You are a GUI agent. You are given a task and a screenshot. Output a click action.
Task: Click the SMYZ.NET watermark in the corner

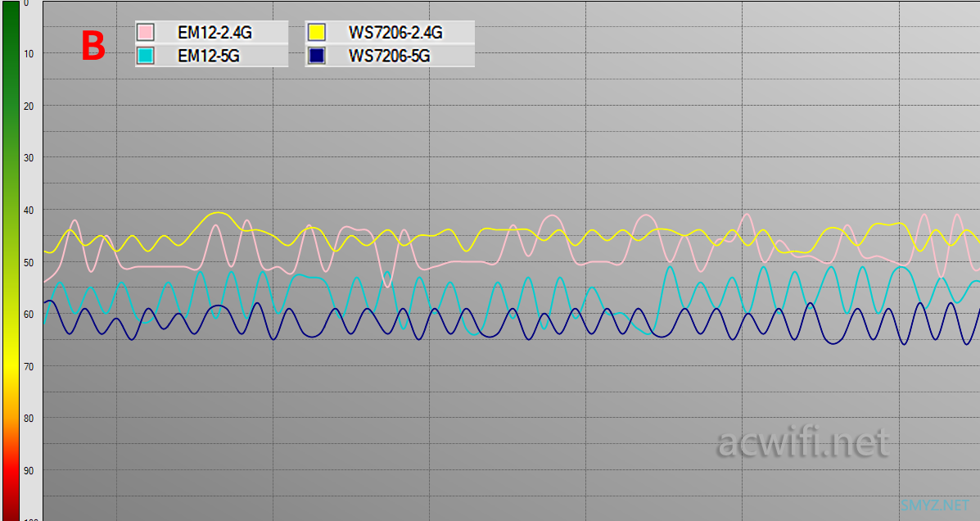click(934, 504)
